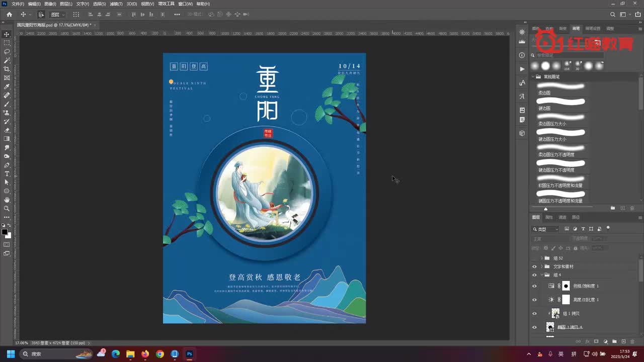The image size is (644, 362).
Task: Click the zoom percentage field 17.06%
Action: (22, 343)
